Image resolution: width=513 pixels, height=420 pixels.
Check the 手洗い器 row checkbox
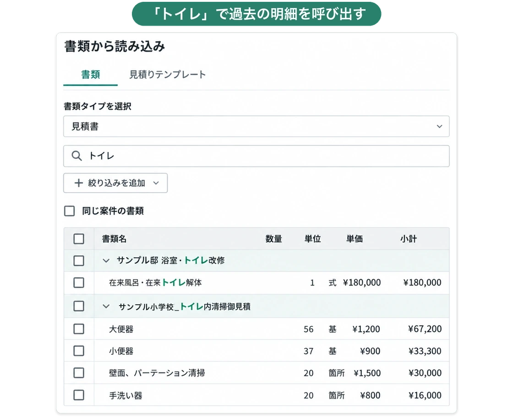tap(79, 395)
